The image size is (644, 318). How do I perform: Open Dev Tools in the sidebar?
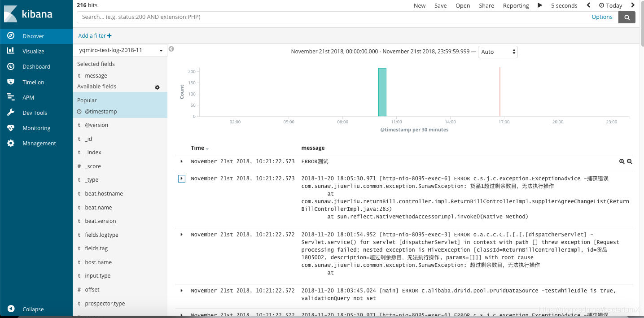click(x=36, y=113)
